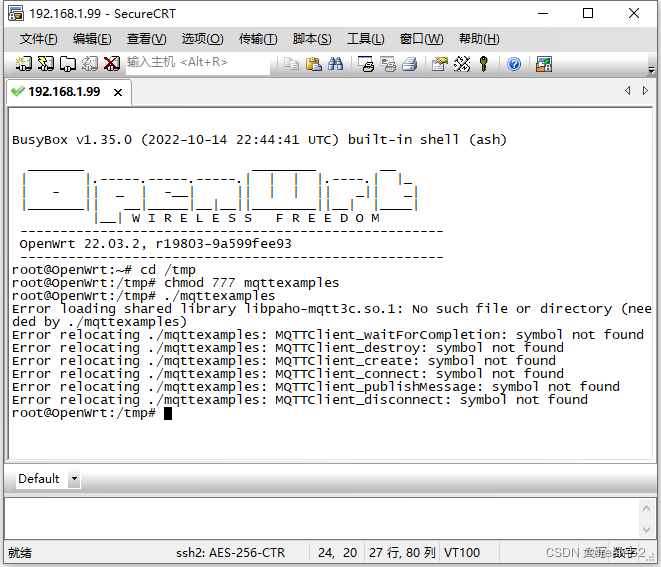
Task: Open the 查看(V) menu
Action: [147, 39]
